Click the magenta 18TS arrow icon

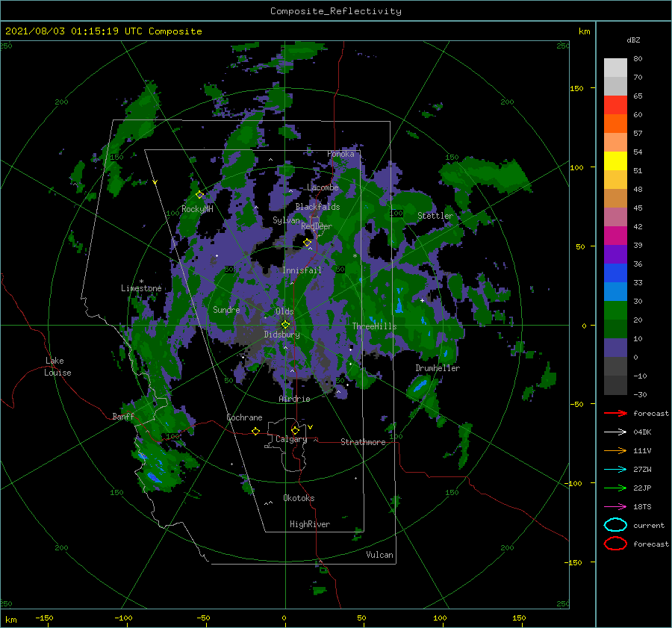[615, 507]
